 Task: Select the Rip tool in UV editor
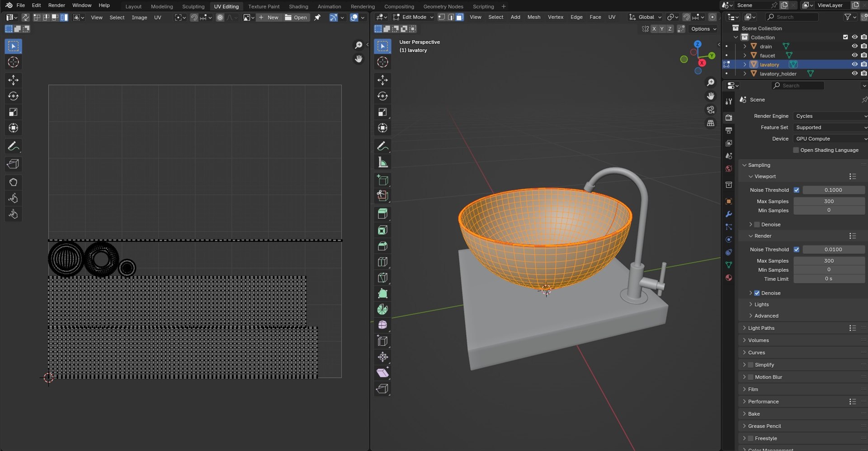click(13, 164)
